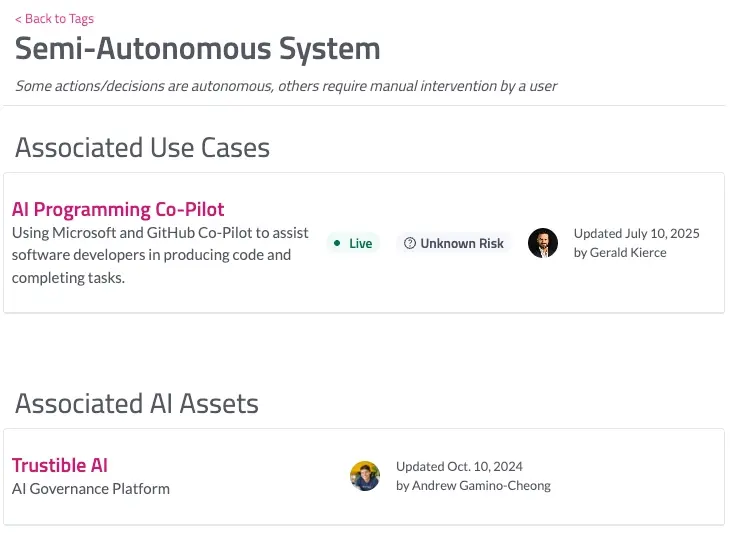Click the green Live status badge

tap(353, 243)
